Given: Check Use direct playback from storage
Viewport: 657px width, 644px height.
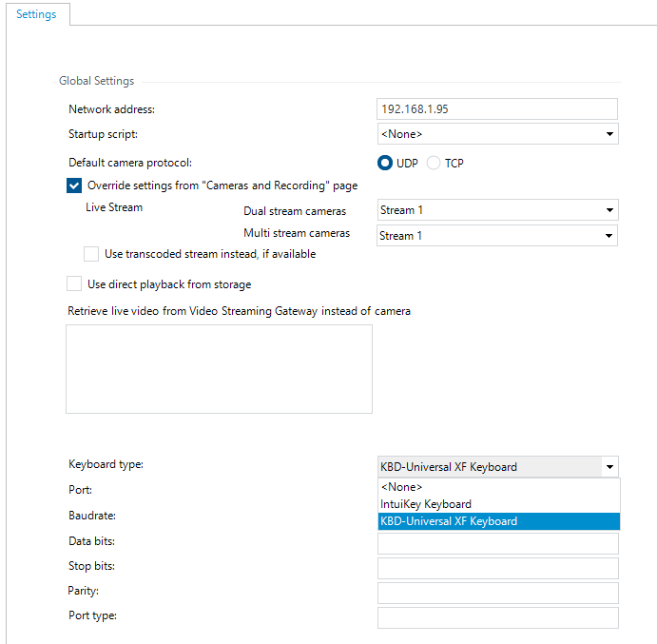Looking at the screenshot, I should point(74,283).
